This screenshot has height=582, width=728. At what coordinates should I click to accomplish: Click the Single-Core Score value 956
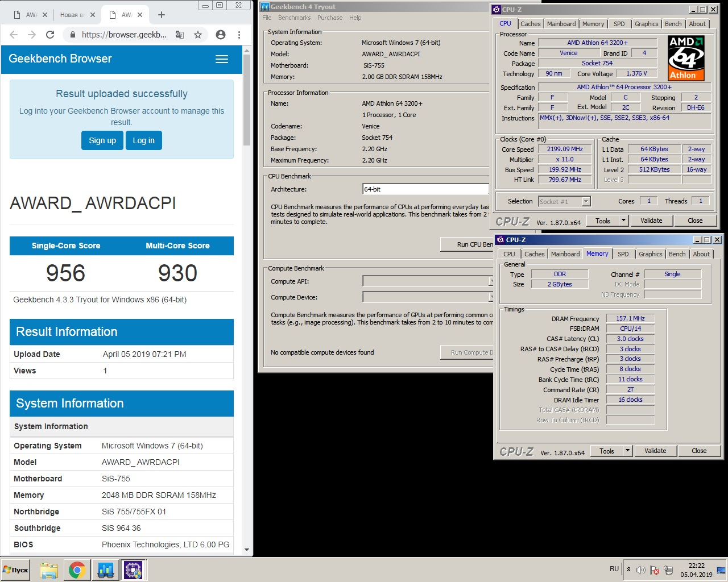(x=65, y=273)
